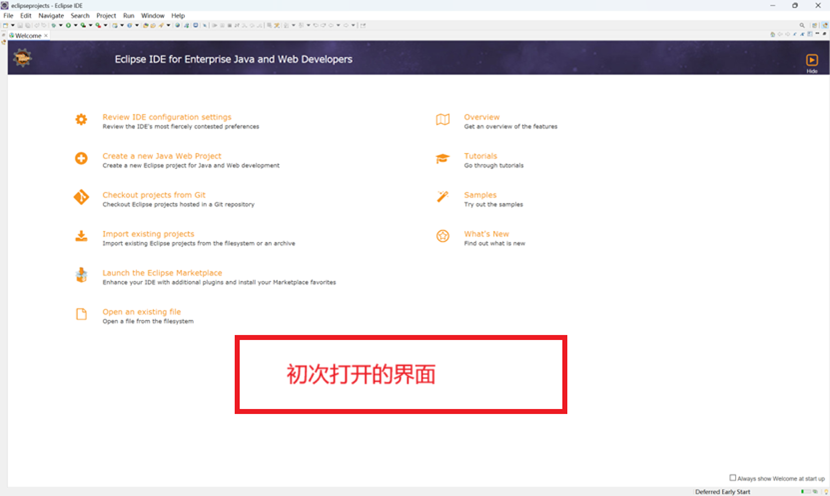This screenshot has width=830, height=496.
Task: Click the Coverage run toolbar icon
Action: (83, 25)
